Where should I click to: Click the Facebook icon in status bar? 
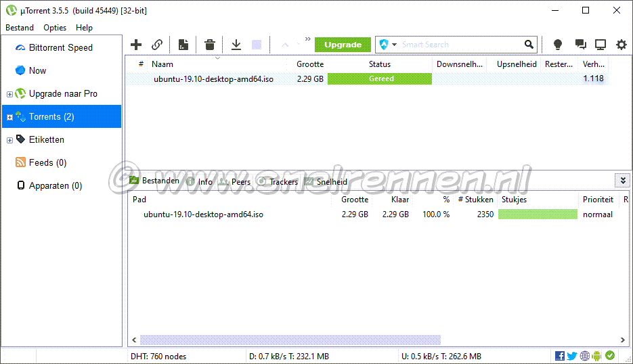click(559, 355)
